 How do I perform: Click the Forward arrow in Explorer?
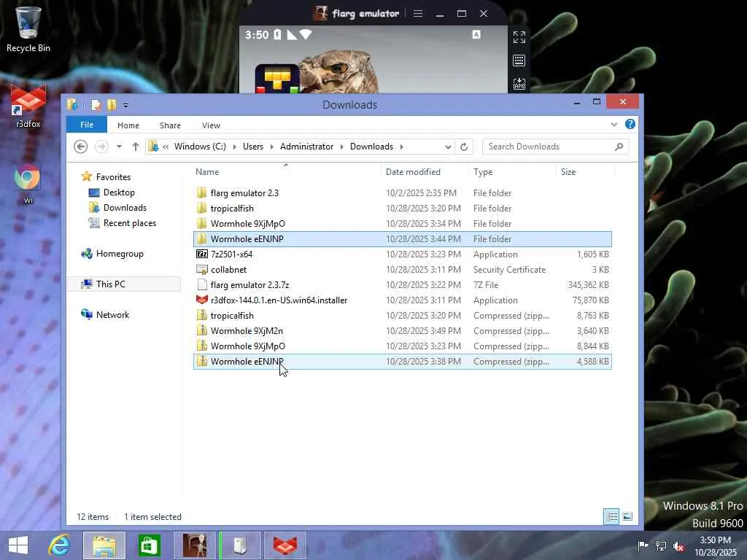[x=101, y=147]
